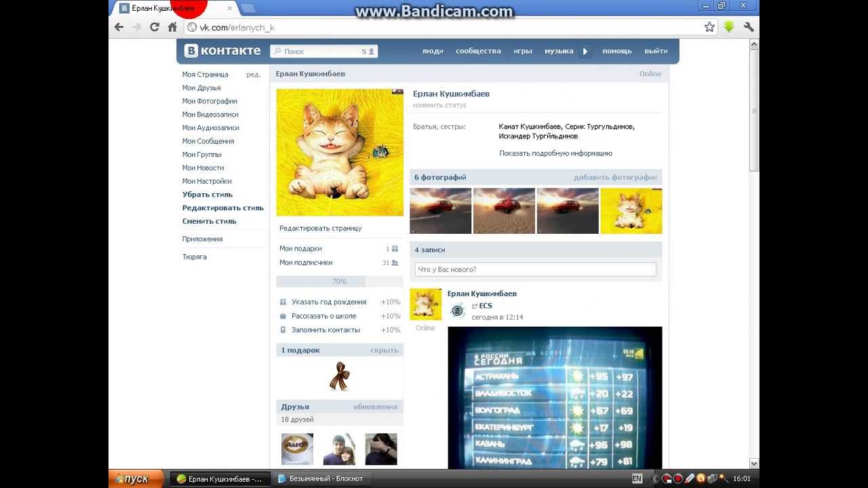The height and width of the screenshot is (488, 868).
Task: Open the Тюряга app link
Action: coord(195,257)
